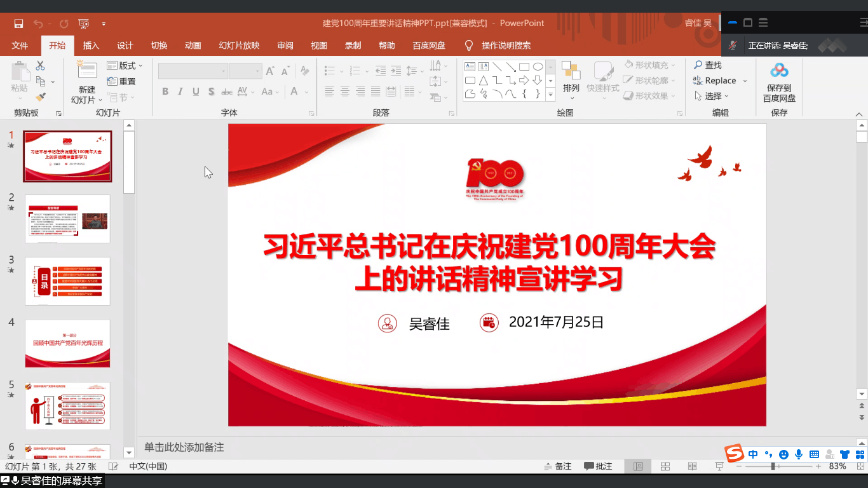Select slide 3 thumbnail with 目录
The height and width of the screenshot is (488, 868).
67,281
